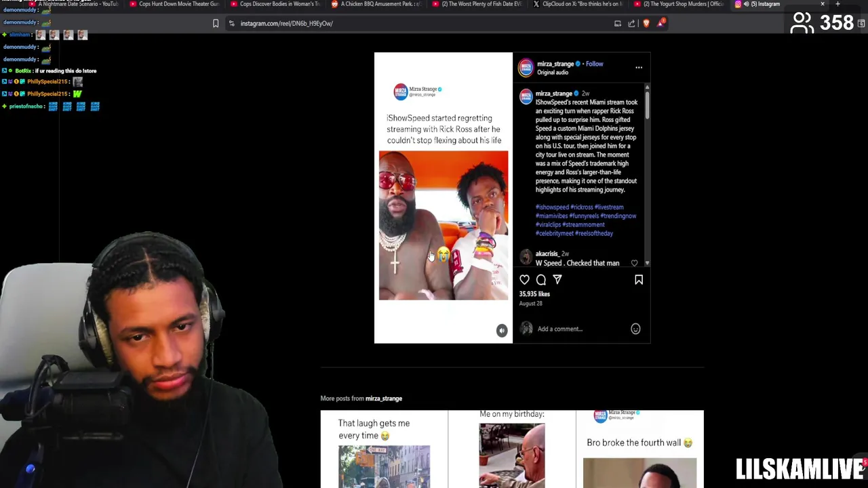The image size is (868, 488).
Task: Open the comment bubble icon
Action: pyautogui.click(x=541, y=279)
